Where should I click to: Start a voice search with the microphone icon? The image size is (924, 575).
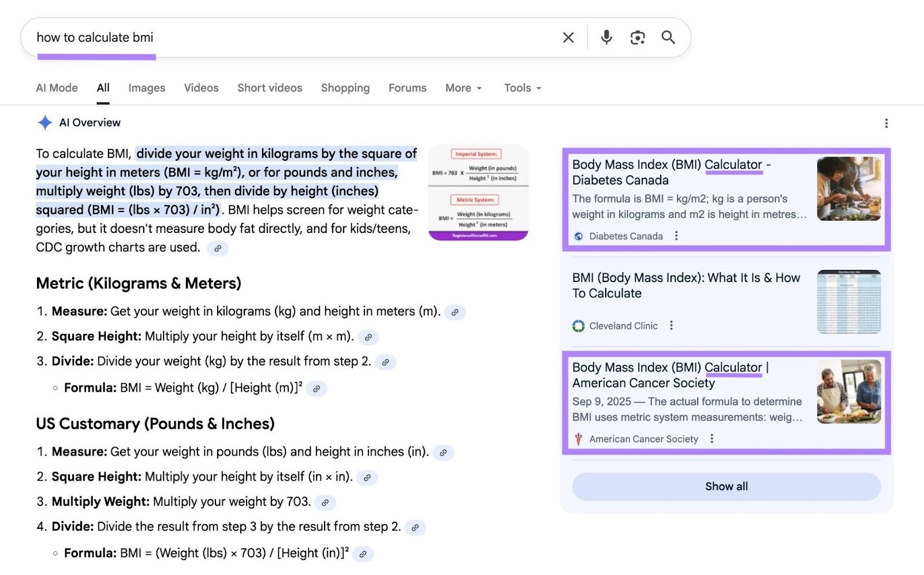606,37
